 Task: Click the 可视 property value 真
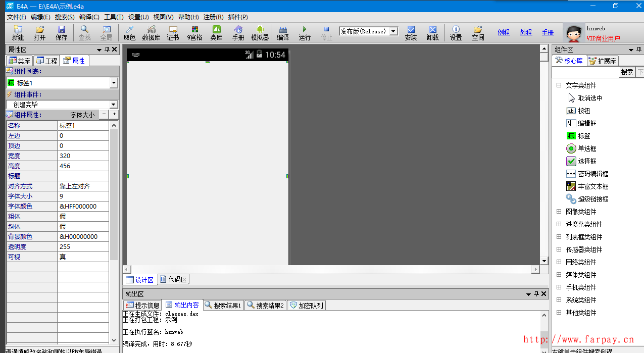pos(83,257)
